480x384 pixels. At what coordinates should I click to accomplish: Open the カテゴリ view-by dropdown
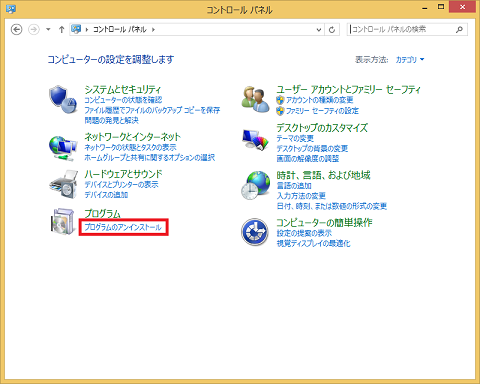(410, 60)
